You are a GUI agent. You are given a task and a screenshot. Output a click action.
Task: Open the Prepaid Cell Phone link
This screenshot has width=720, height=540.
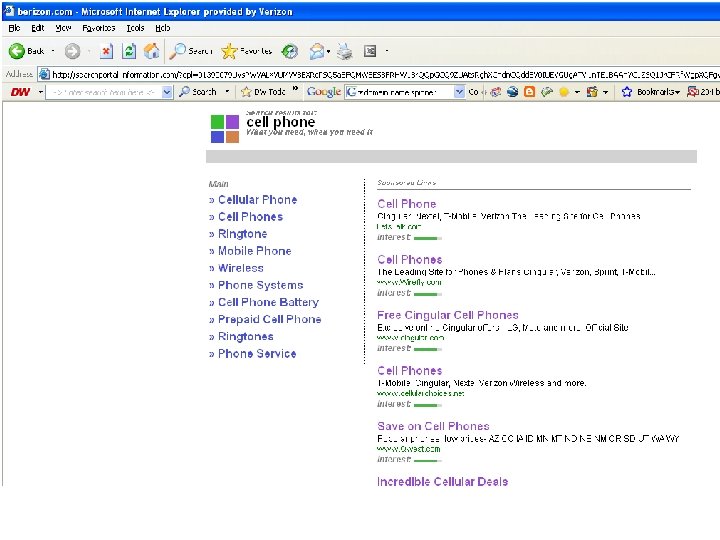point(270,319)
